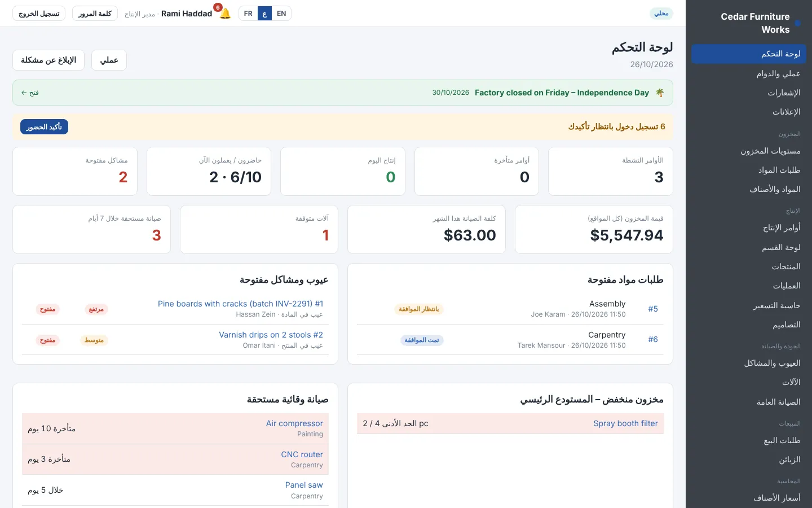The width and height of the screenshot is (812, 508).
Task: Open العيوب والمشاكل in the sidebar
Action: 748,363
